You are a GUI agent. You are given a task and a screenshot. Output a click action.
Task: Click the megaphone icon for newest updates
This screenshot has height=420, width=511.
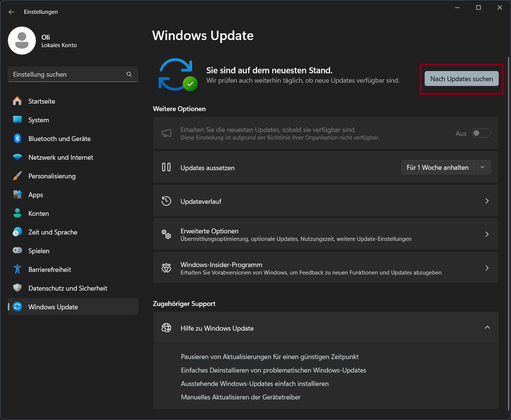pos(166,133)
